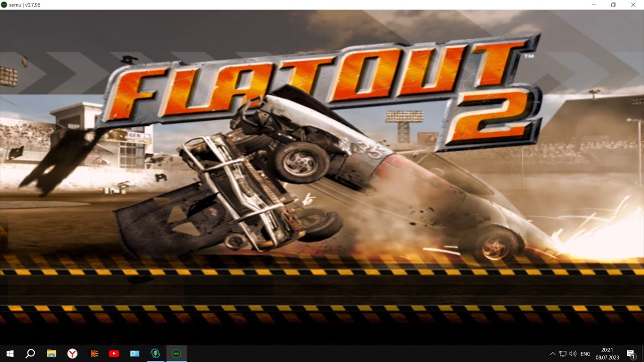The image size is (644, 362).
Task: Open the clock showing 20:21 08.07.2023
Action: pos(607,353)
